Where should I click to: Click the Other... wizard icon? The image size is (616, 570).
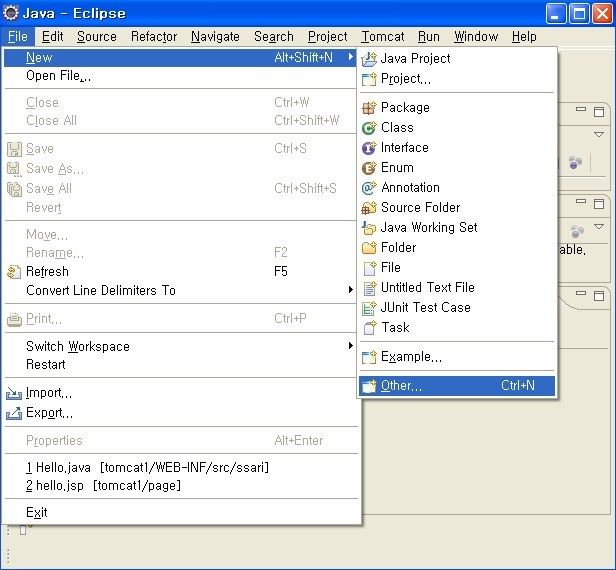tap(369, 386)
